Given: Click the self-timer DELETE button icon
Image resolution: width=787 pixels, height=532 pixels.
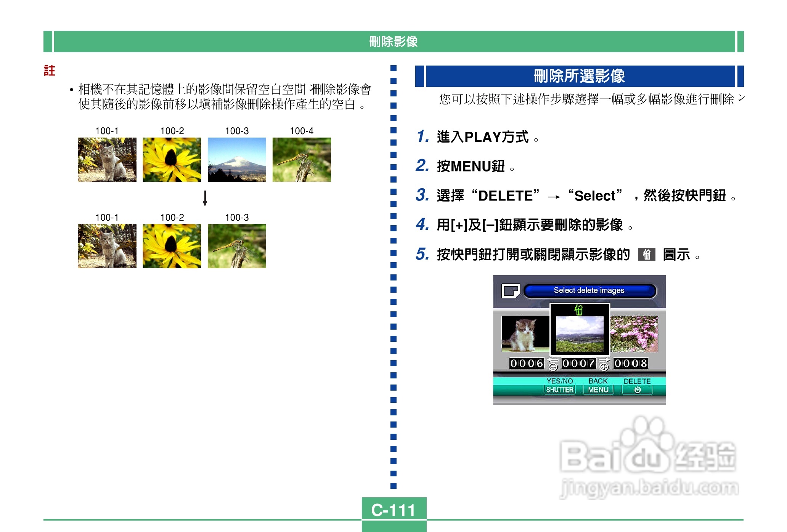Looking at the screenshot, I should pyautogui.click(x=637, y=390).
